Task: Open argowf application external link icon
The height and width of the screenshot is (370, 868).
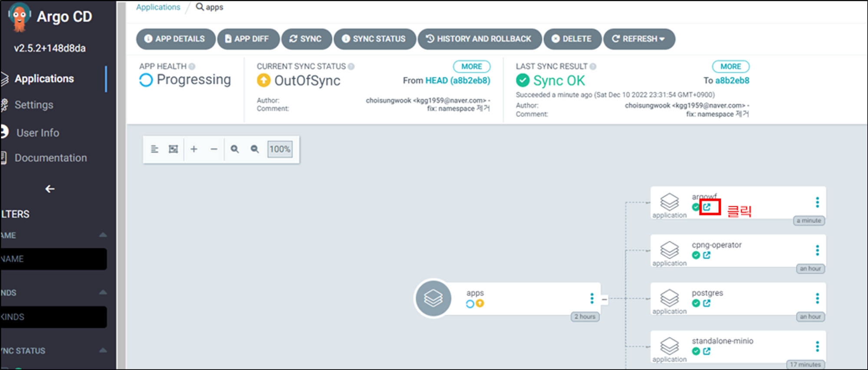Action: [707, 207]
